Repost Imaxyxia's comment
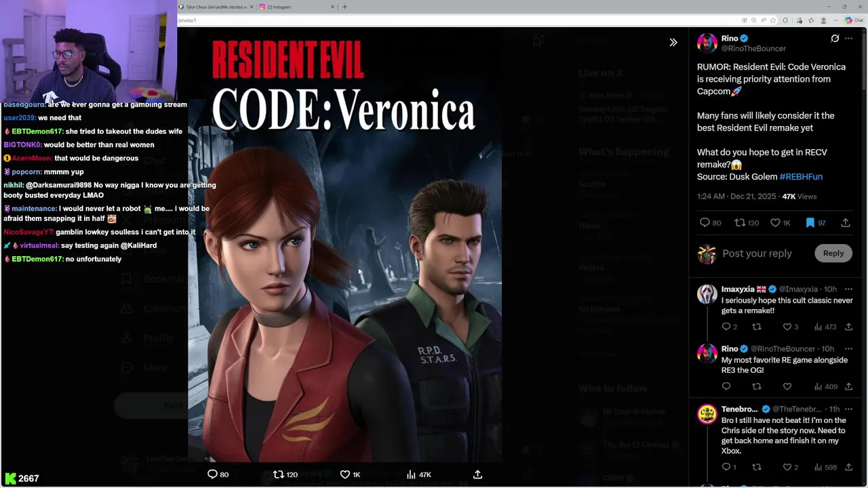Screen dimensions: 868x488 pos(757,327)
